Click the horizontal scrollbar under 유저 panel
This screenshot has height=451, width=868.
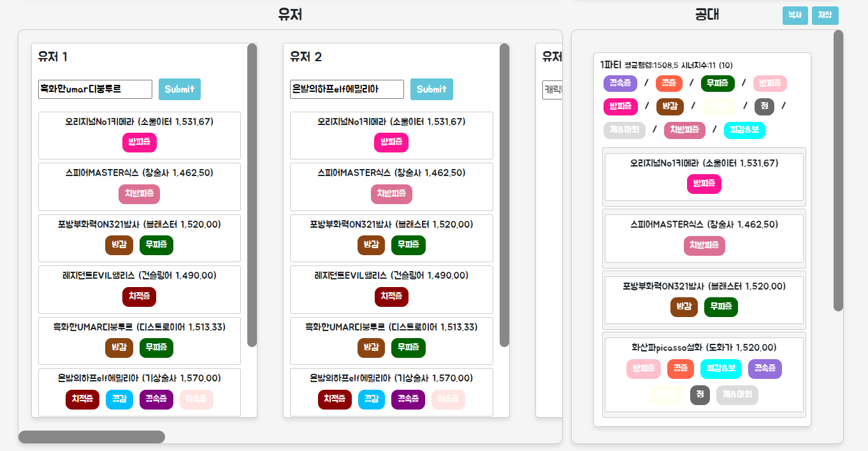[92, 437]
